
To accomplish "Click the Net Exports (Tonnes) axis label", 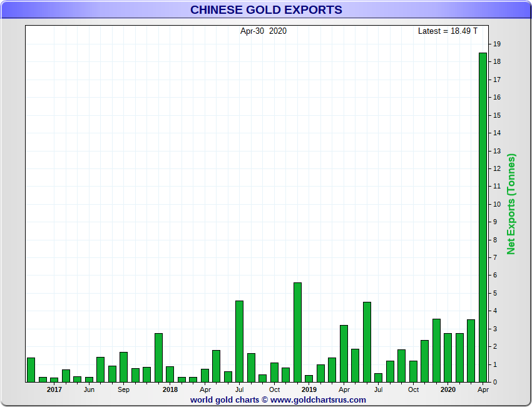I will click(511, 204).
